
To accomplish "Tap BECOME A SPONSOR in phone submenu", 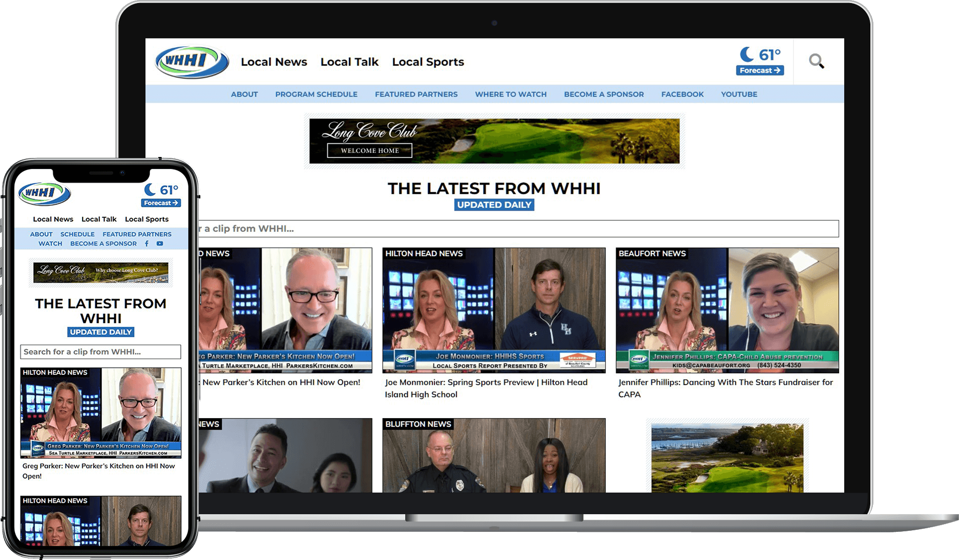I will tap(103, 244).
